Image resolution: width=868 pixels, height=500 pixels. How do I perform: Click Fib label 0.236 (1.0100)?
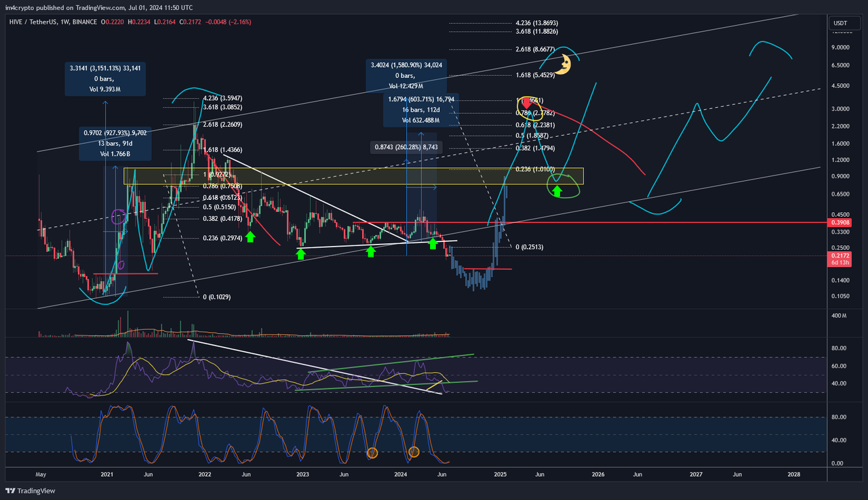pyautogui.click(x=535, y=169)
